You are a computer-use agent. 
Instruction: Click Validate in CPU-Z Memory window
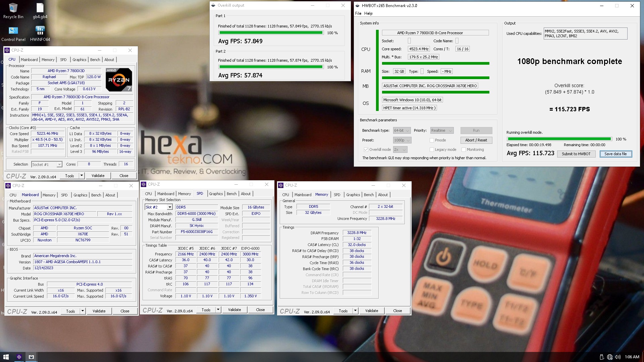coord(371,311)
